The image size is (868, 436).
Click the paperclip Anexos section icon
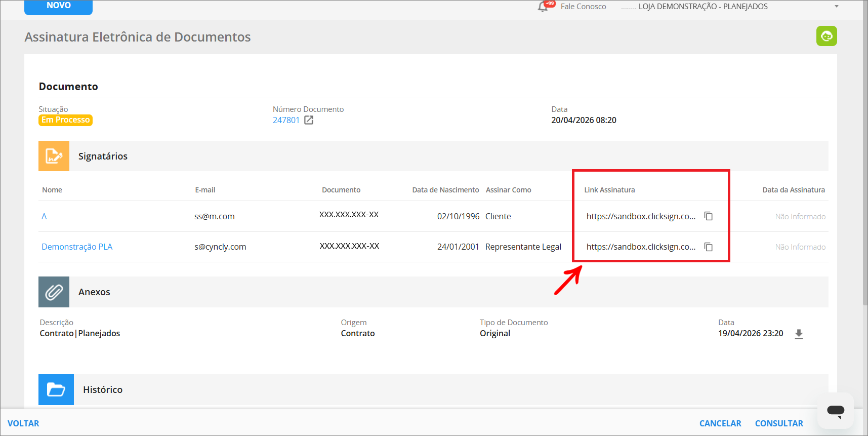point(54,292)
